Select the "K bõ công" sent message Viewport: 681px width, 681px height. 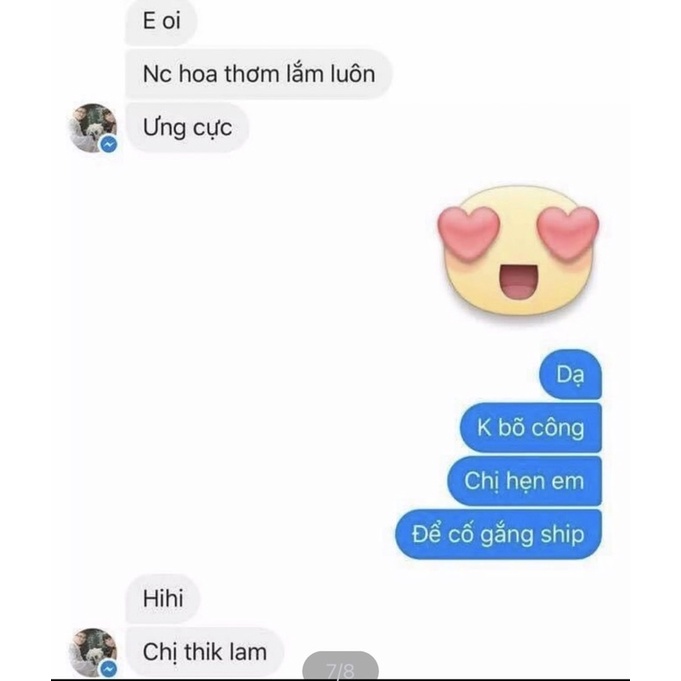coord(531,428)
